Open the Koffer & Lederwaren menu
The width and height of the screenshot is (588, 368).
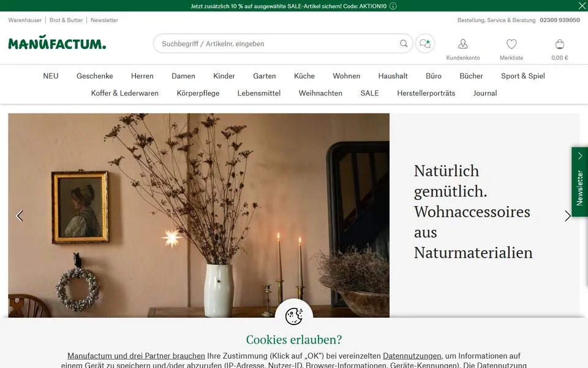125,93
